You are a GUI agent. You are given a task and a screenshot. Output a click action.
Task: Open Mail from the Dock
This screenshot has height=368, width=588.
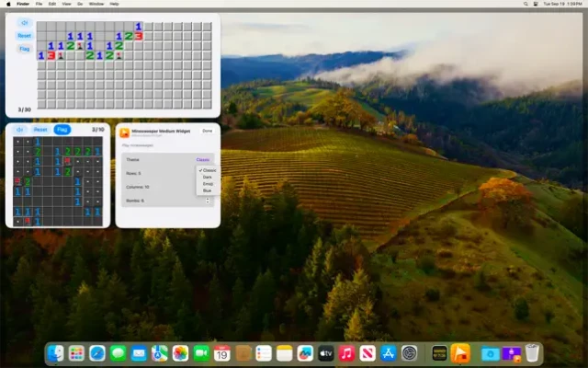click(139, 353)
